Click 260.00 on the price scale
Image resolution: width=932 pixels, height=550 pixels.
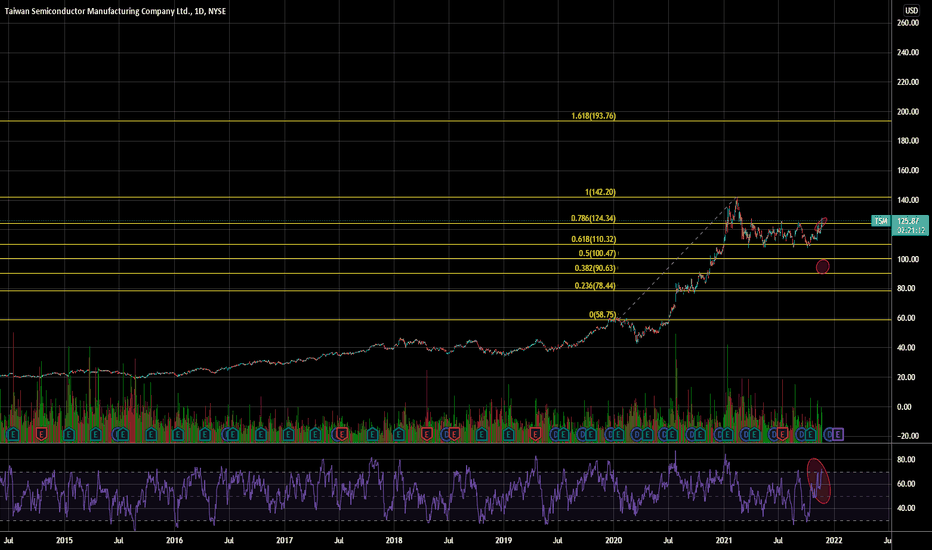click(x=908, y=23)
